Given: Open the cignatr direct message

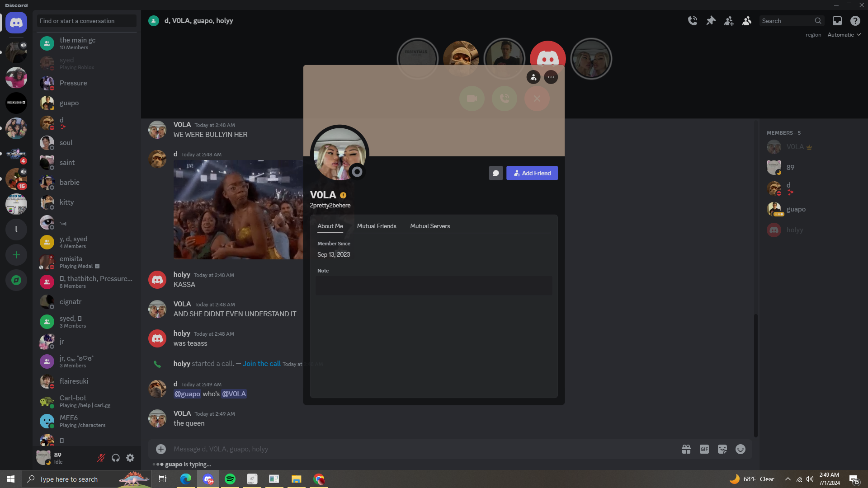Looking at the screenshot, I should [87, 302].
